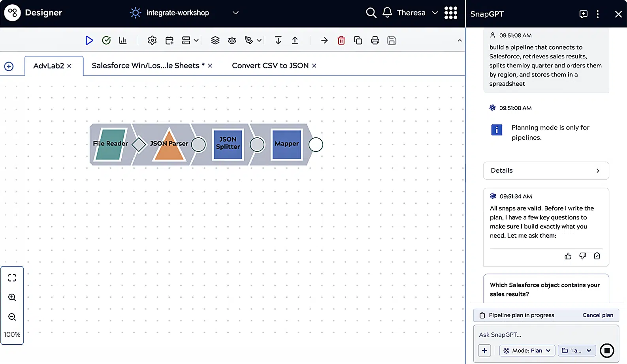Copy the pipeline icon
The height and width of the screenshot is (364, 627).
click(358, 40)
